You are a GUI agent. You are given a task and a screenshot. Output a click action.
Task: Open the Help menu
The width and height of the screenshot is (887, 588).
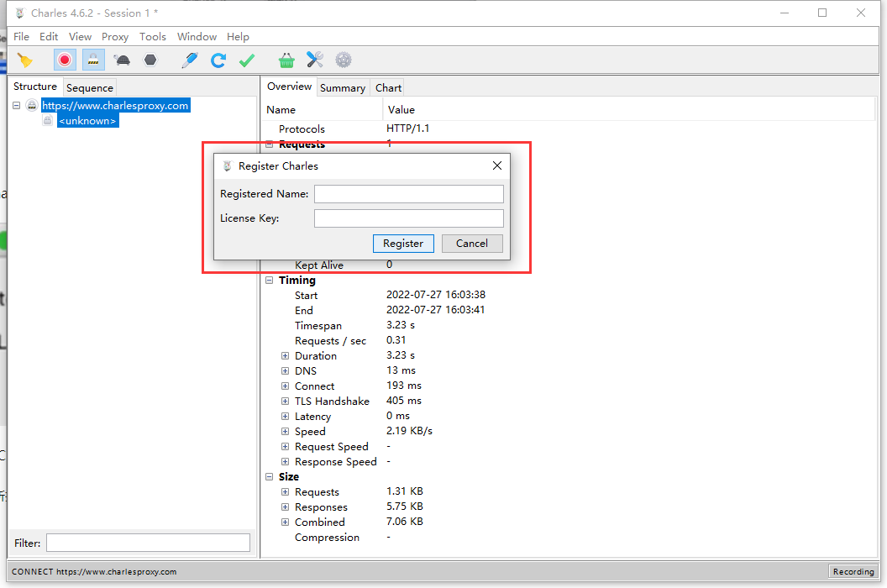[x=238, y=37]
